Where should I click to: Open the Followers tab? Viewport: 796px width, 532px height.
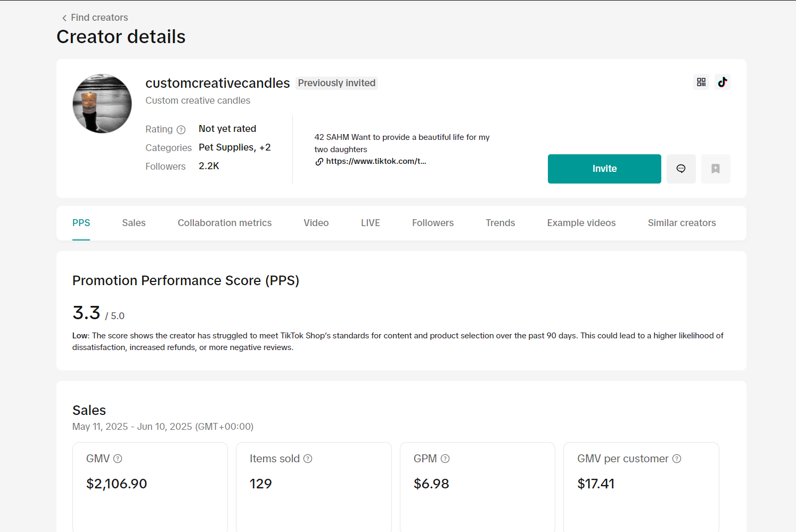pos(432,223)
